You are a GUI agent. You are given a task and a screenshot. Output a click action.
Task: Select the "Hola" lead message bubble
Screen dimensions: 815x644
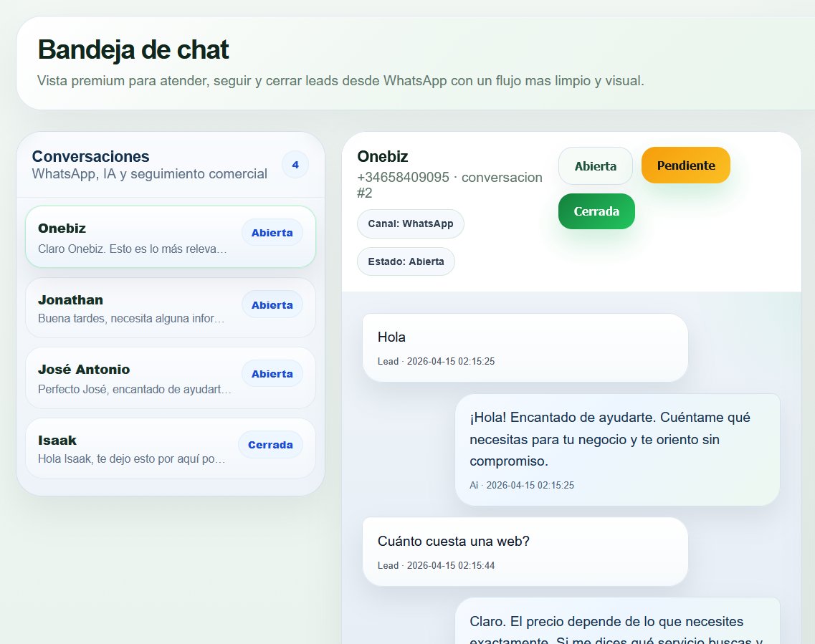(x=525, y=347)
